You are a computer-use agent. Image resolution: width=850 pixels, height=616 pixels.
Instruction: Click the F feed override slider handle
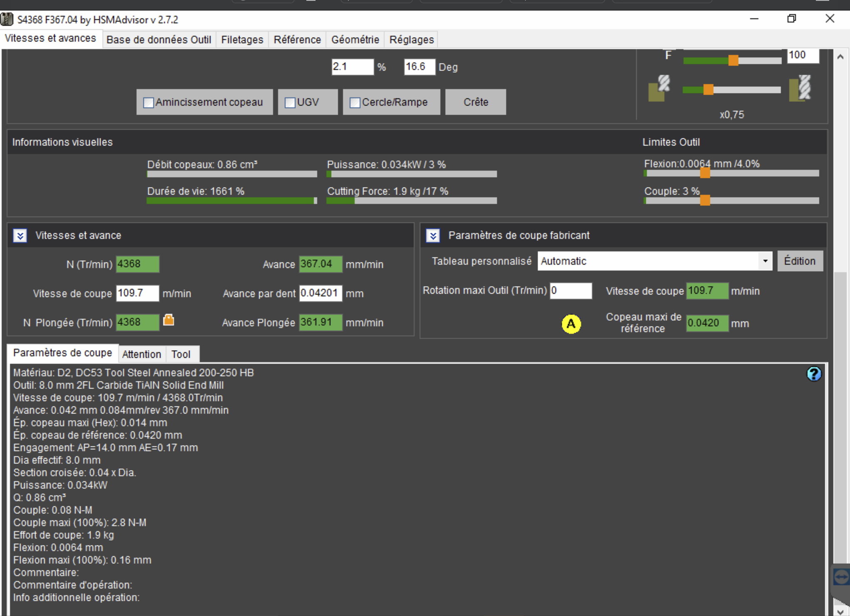coord(733,61)
